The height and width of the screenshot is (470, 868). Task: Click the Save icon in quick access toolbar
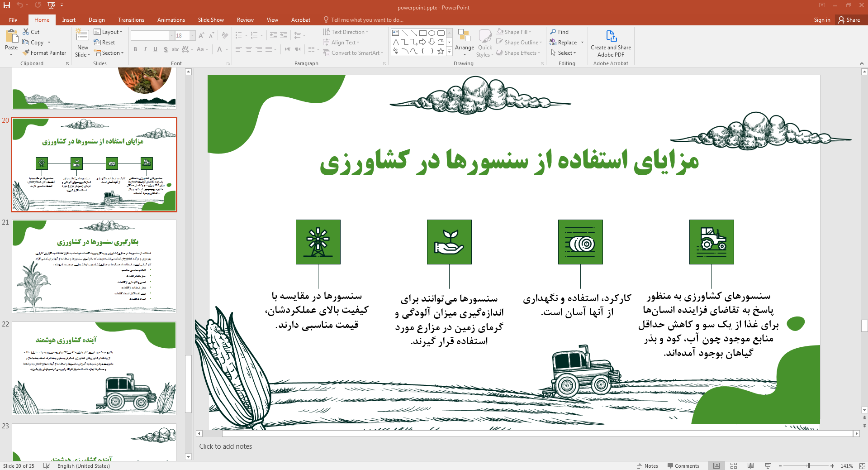(x=7, y=5)
